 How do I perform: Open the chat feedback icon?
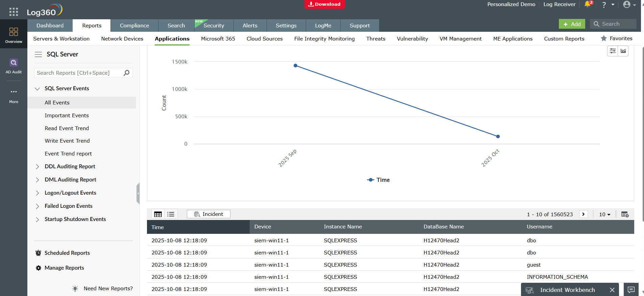coord(631,290)
